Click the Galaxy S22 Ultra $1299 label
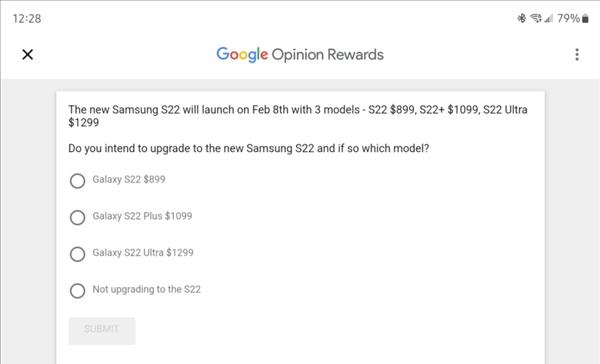600x364 pixels. [143, 253]
